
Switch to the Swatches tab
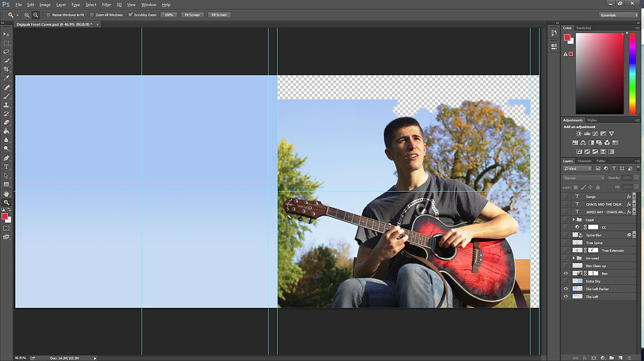[584, 28]
